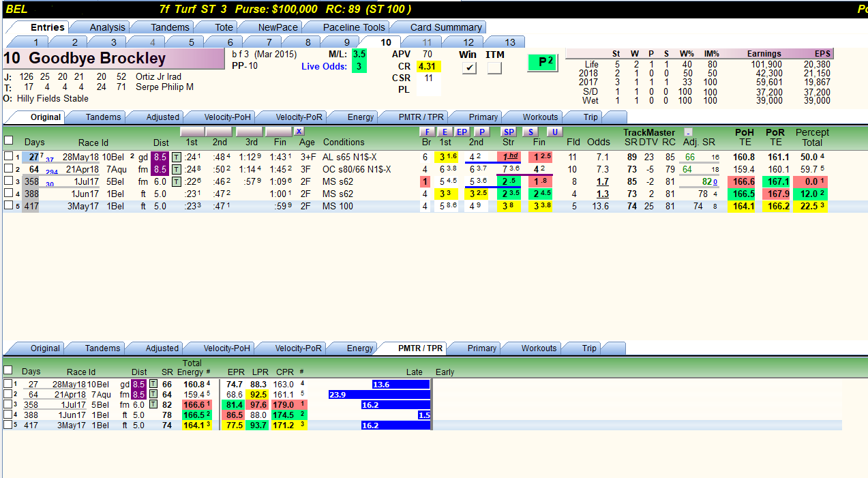Click the E pace filter button

(x=445, y=132)
